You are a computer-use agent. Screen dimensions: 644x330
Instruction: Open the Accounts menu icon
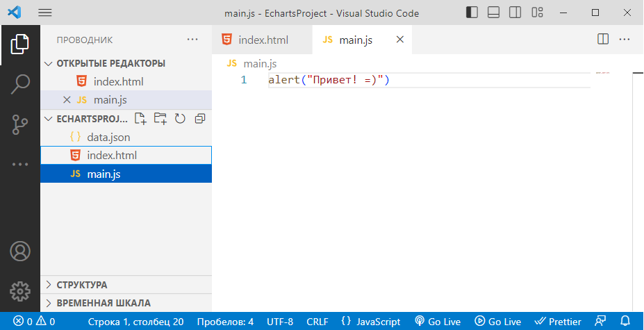20,251
